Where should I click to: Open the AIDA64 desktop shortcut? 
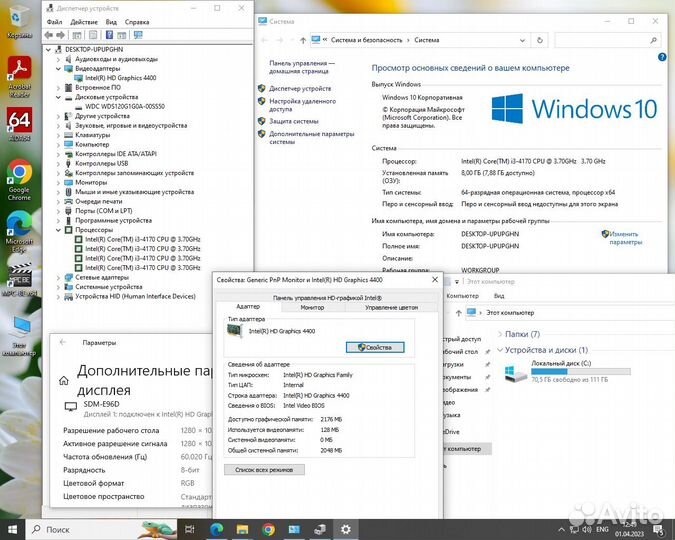tap(19, 124)
